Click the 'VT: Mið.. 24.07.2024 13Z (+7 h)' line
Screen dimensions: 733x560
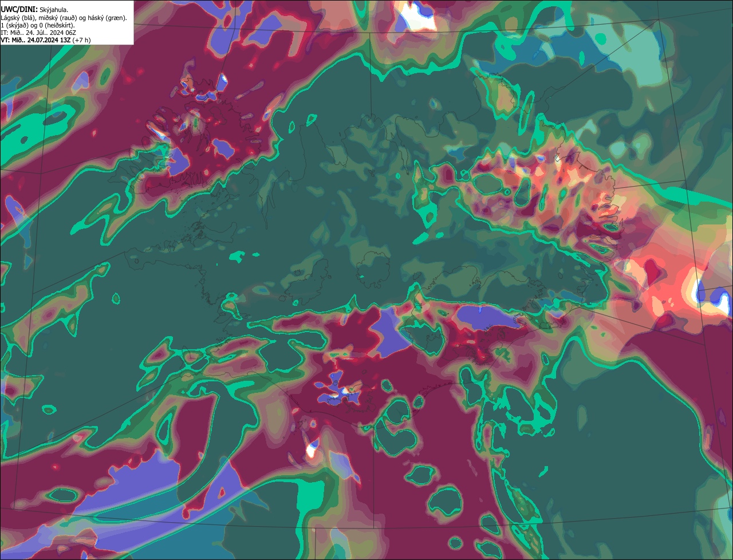click(x=46, y=40)
